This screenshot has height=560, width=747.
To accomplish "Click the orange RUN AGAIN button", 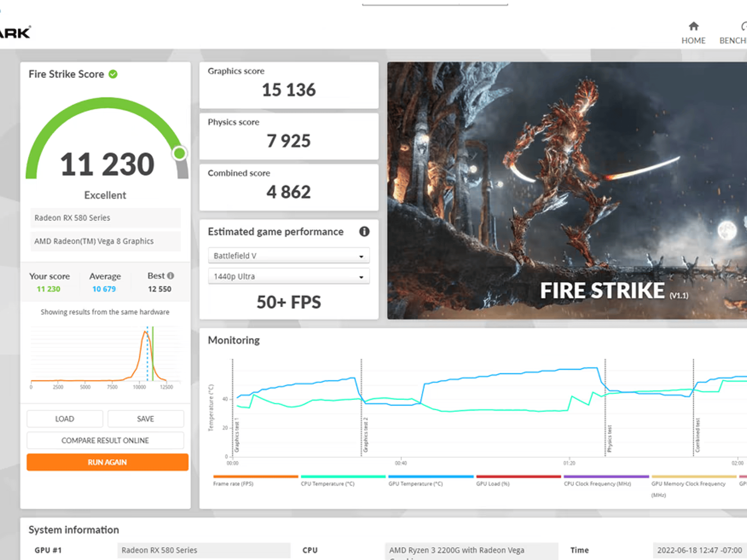I will click(107, 462).
